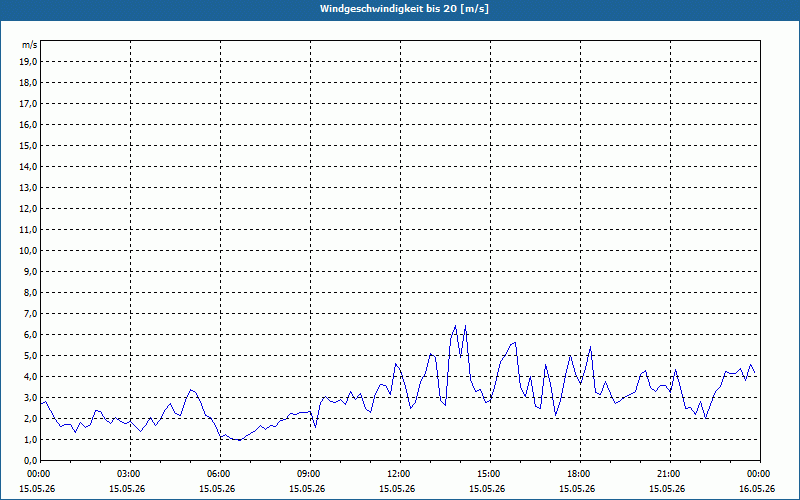
Task: Pick the '2,0' y-axis tick label
Action: [x=30, y=418]
